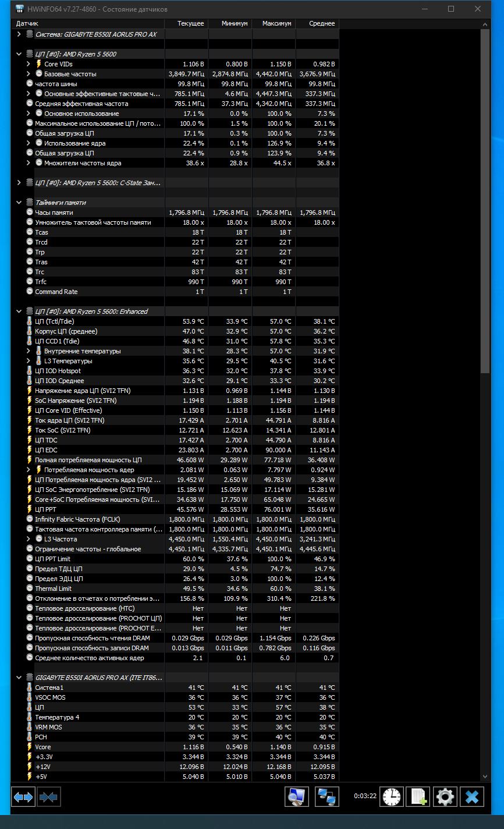
Task: Click the Датчик column header
Action: (x=87, y=23)
